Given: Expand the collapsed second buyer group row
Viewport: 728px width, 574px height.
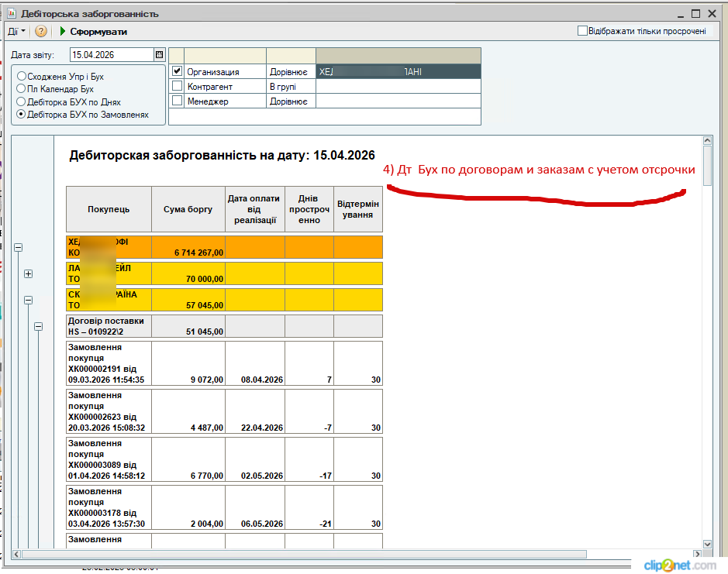Looking at the screenshot, I should [29, 273].
